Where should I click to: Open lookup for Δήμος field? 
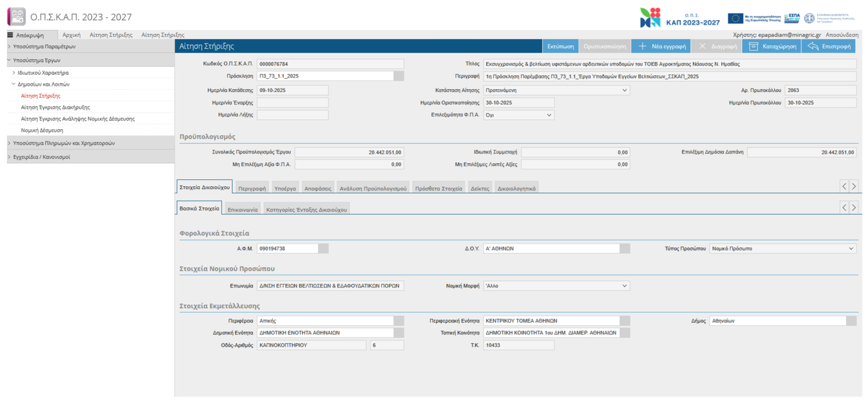(851, 320)
